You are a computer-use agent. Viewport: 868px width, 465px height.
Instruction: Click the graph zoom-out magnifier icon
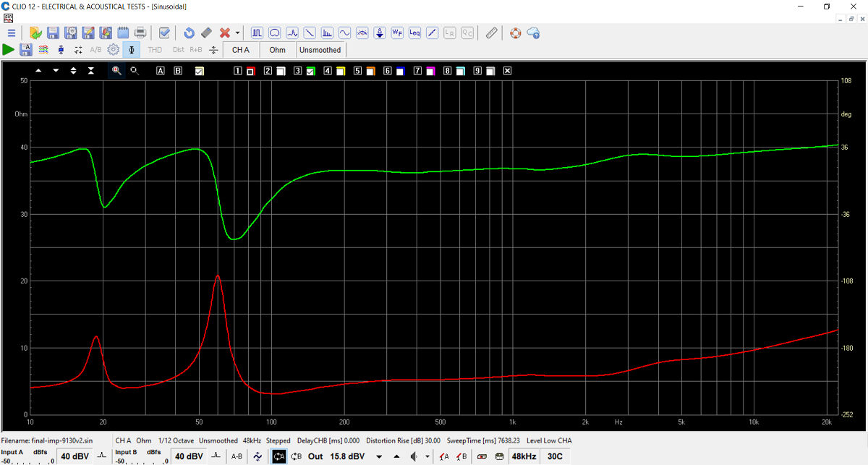click(x=134, y=71)
